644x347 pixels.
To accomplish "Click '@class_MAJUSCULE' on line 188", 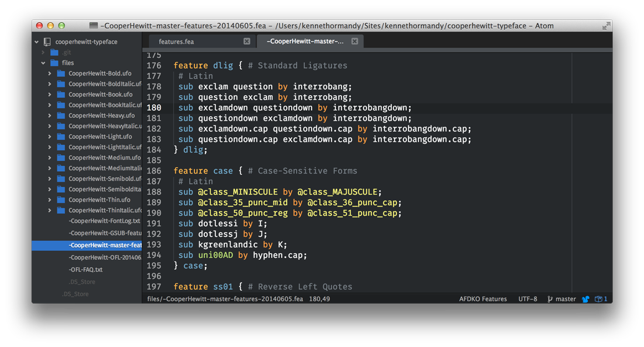I will pos(337,192).
